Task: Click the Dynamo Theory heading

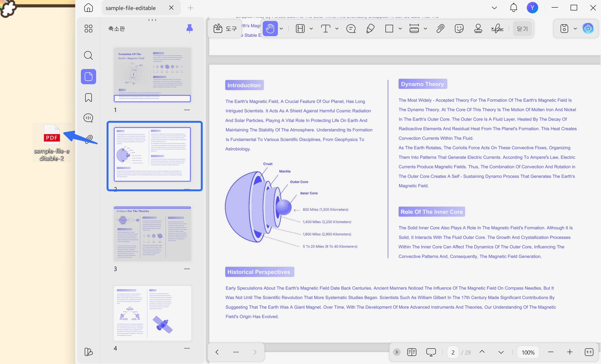Action: pos(423,84)
